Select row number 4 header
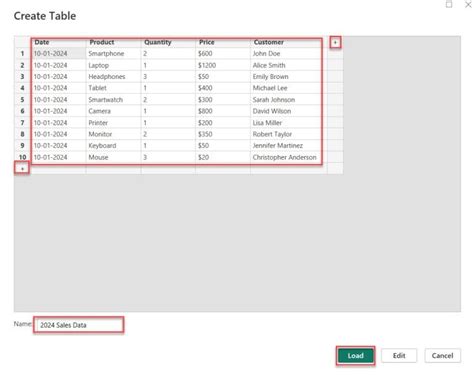474x375 pixels. point(22,88)
